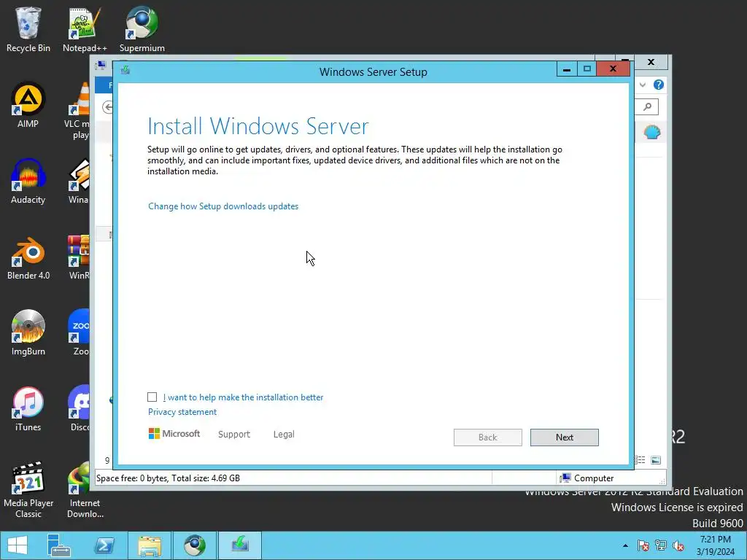Open Server Manager from the taskbar
Image resolution: width=747 pixels, height=560 pixels.
(58, 545)
